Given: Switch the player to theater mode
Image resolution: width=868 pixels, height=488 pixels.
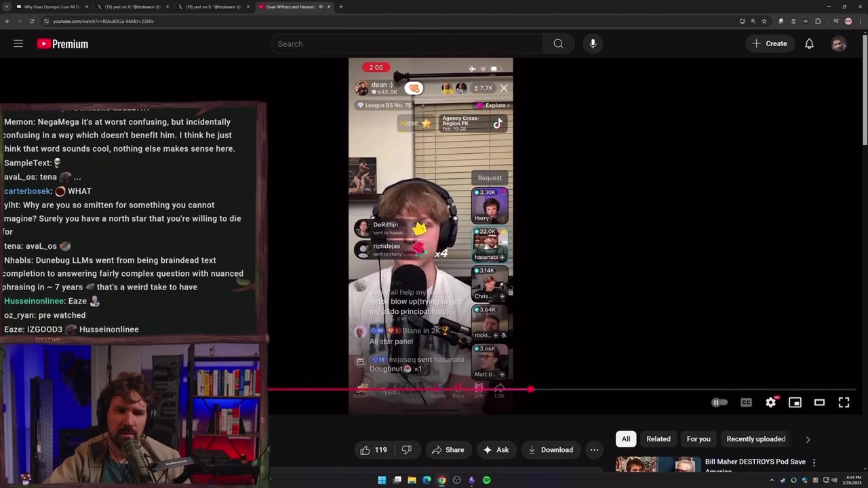Looking at the screenshot, I should (x=819, y=403).
